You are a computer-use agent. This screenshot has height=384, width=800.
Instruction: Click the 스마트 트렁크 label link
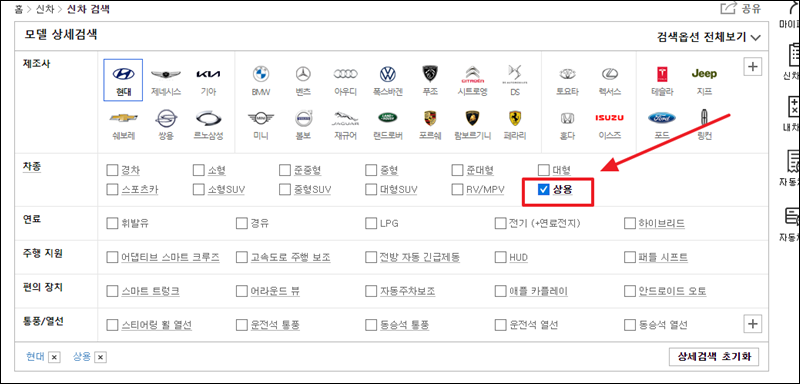click(x=151, y=291)
